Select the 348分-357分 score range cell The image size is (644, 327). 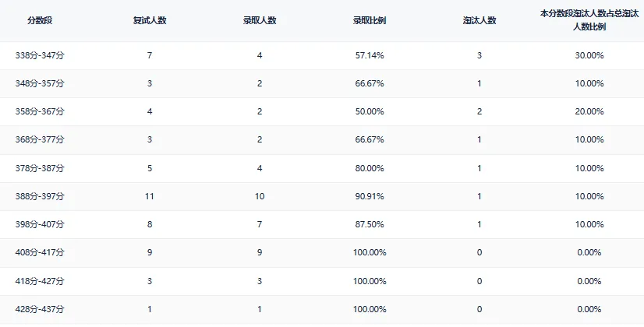[40, 83]
